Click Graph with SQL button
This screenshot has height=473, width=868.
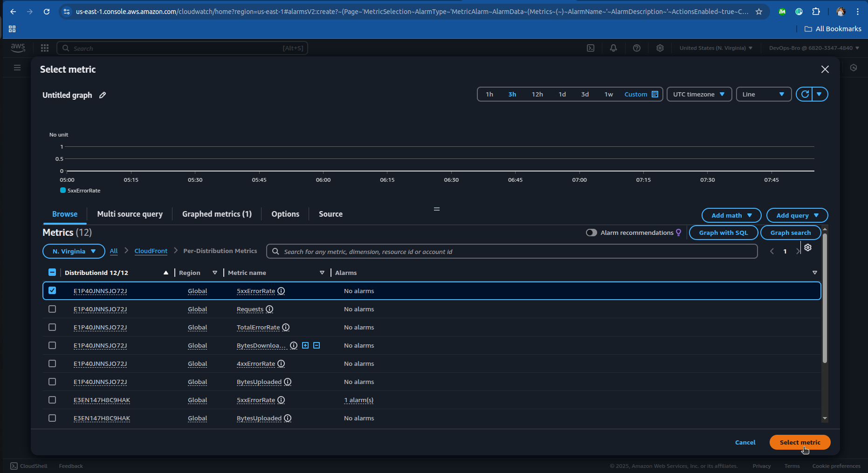723,233
